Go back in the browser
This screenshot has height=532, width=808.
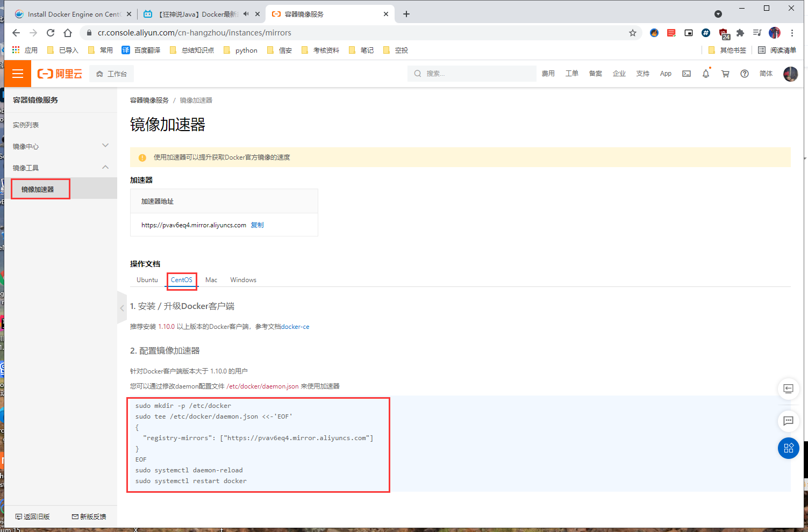tap(16, 33)
